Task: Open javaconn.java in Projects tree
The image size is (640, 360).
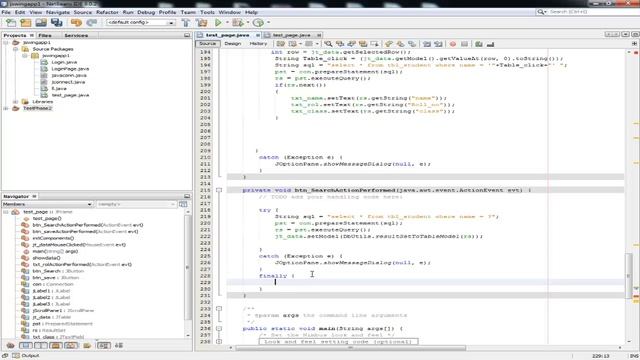Action: pyautogui.click(x=69, y=75)
